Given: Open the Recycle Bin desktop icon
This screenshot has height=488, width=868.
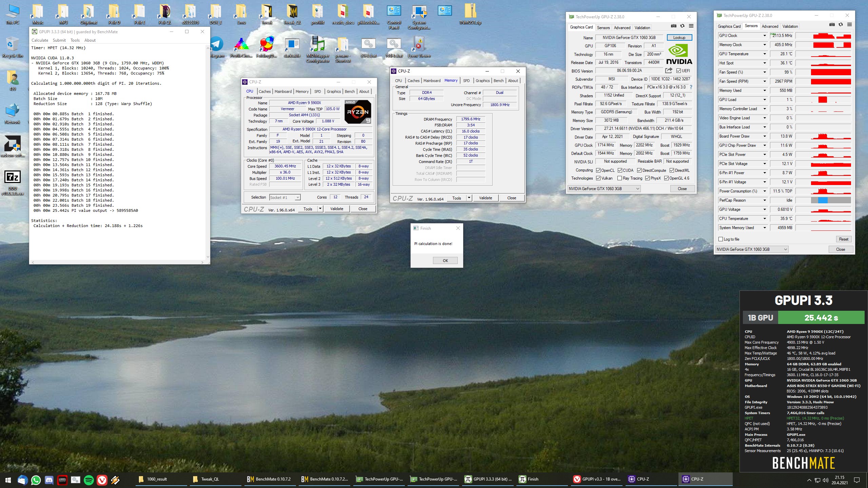Looking at the screenshot, I should [12, 47].
